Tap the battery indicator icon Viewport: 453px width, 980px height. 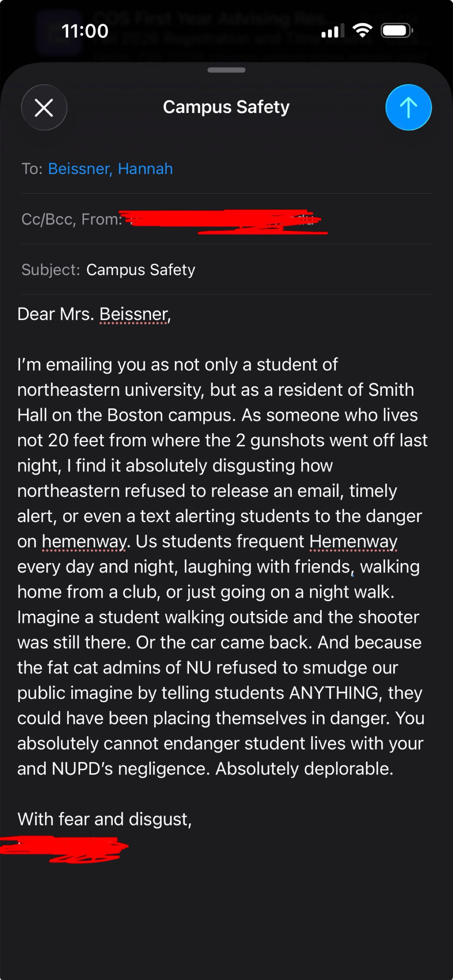tap(397, 31)
